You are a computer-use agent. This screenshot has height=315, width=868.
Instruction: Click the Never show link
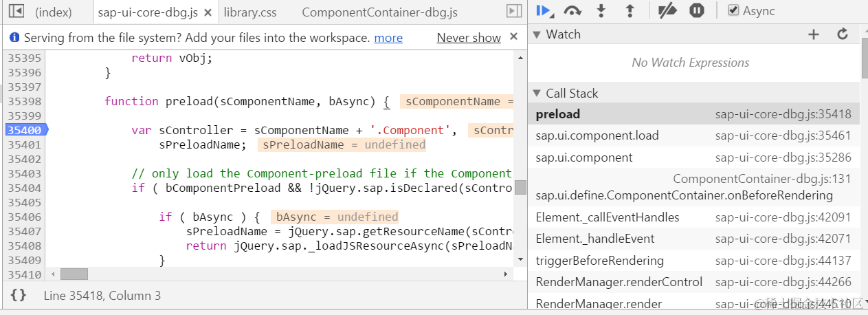click(x=469, y=38)
